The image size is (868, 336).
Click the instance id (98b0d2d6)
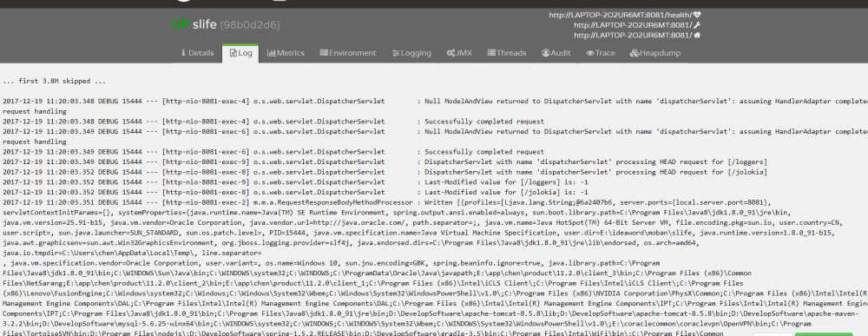[250, 25]
